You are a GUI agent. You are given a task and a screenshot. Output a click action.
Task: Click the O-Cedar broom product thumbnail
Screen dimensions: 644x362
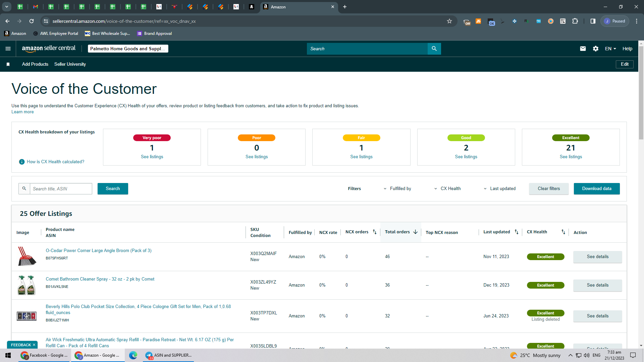(26, 256)
